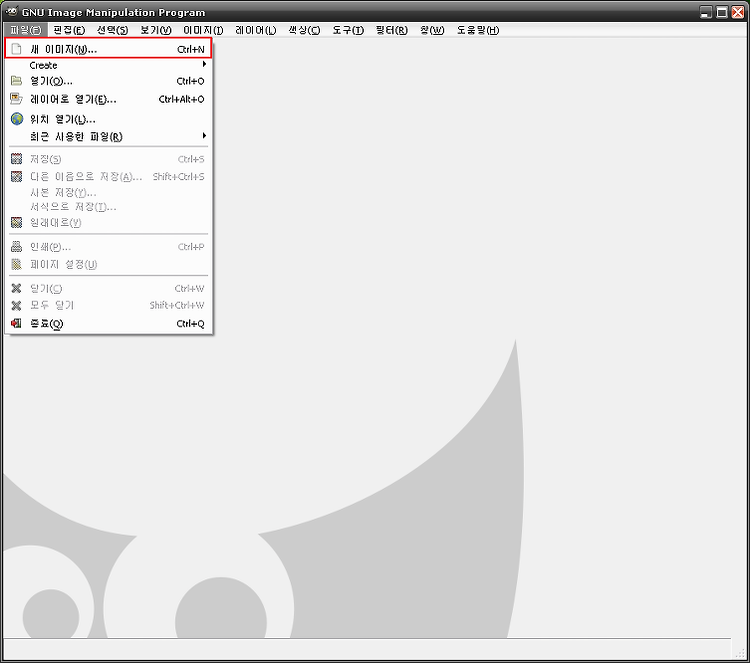
Task: Click the printer icon next to 인쇄(P)
Action: tap(16, 247)
